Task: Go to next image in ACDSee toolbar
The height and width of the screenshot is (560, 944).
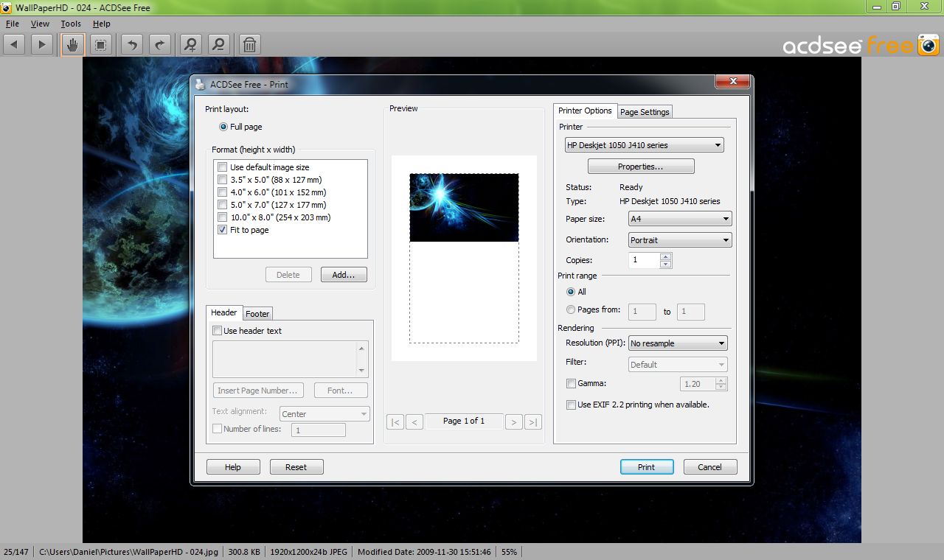Action: (x=41, y=45)
